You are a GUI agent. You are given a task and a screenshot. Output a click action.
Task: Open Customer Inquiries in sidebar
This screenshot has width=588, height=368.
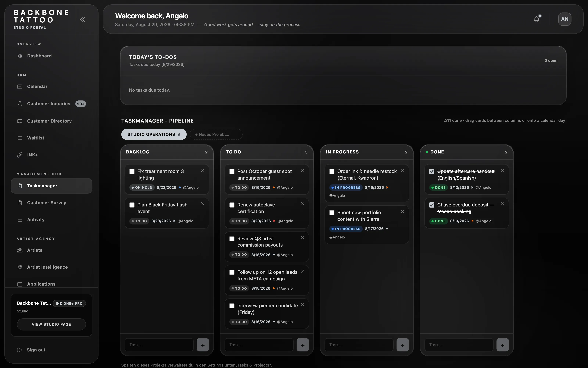[x=51, y=104]
